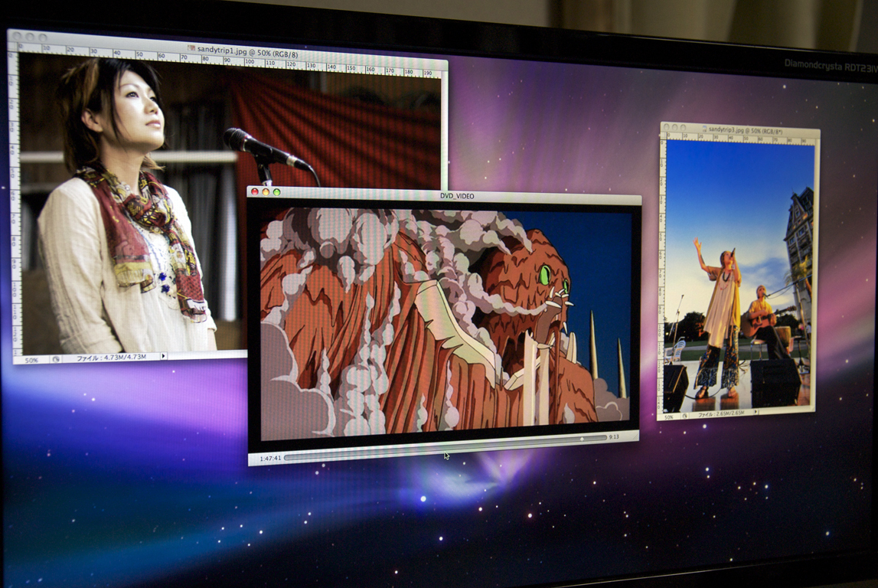
Task: Close the sandytrip3.jpg window
Action: tap(666, 127)
